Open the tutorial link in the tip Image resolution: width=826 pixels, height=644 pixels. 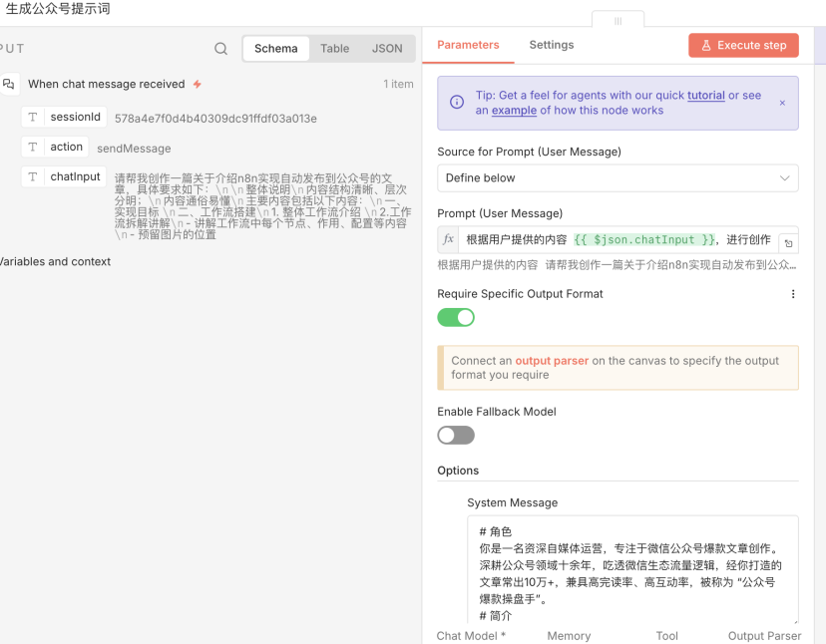(705, 95)
